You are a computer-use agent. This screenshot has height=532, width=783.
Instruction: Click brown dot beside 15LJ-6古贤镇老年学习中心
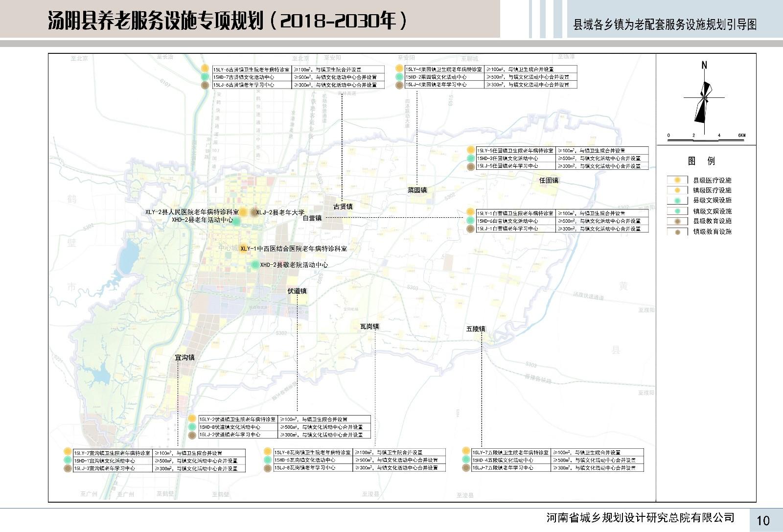[205, 85]
